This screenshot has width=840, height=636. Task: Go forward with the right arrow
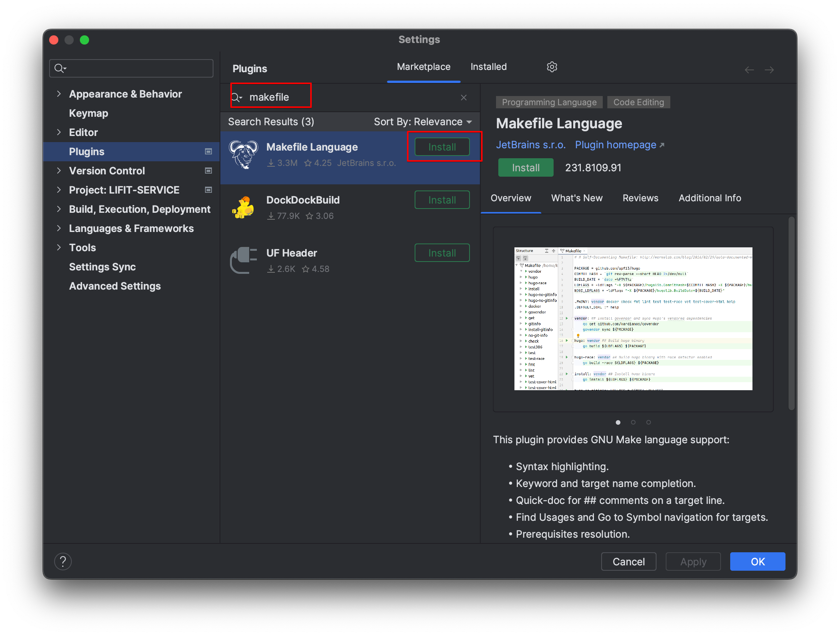(x=769, y=70)
